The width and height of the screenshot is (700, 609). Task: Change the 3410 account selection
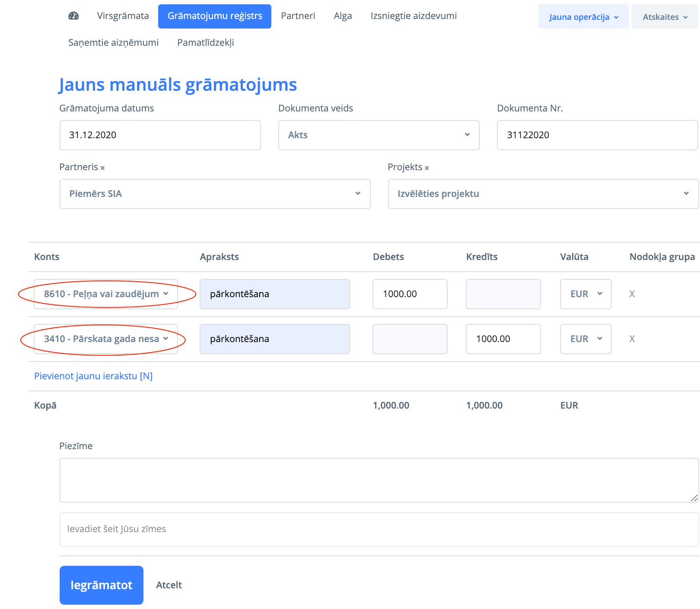pyautogui.click(x=106, y=339)
